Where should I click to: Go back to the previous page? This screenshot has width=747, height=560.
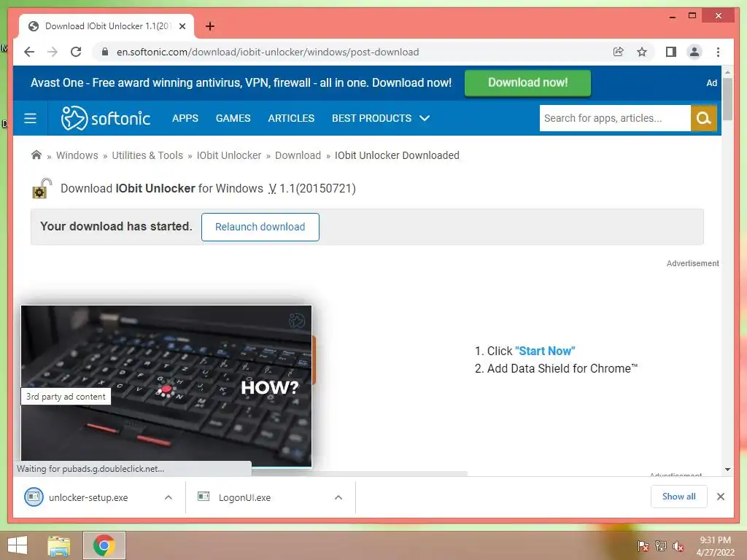(29, 52)
